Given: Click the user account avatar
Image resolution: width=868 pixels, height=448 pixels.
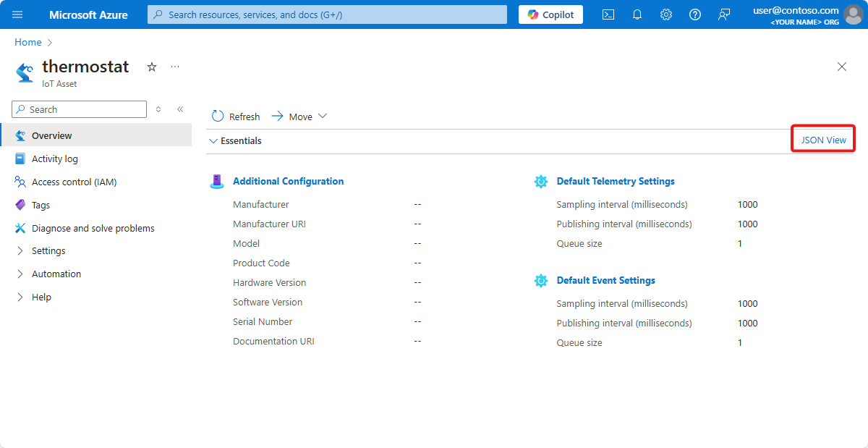Looking at the screenshot, I should coord(854,14).
